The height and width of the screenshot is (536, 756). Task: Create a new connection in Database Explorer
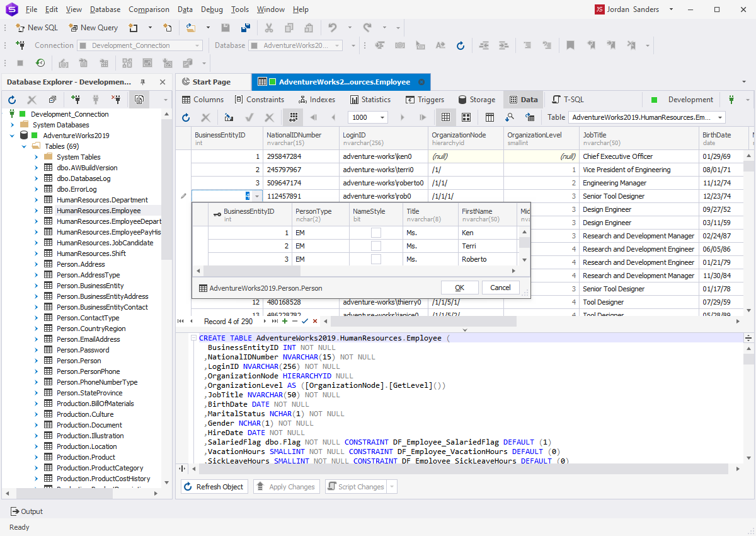click(75, 99)
